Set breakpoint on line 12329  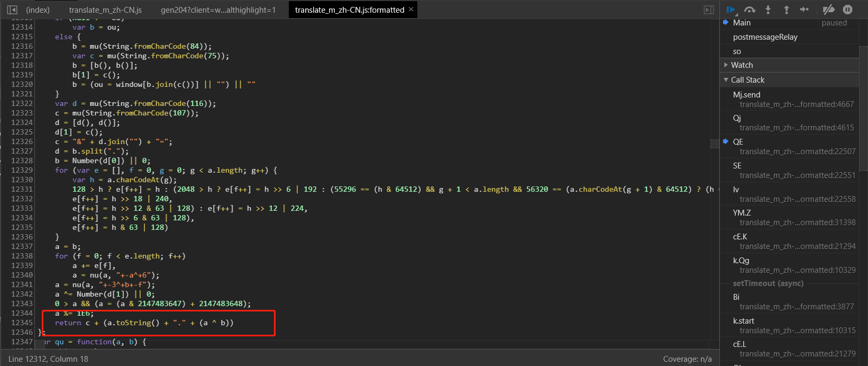(x=22, y=170)
